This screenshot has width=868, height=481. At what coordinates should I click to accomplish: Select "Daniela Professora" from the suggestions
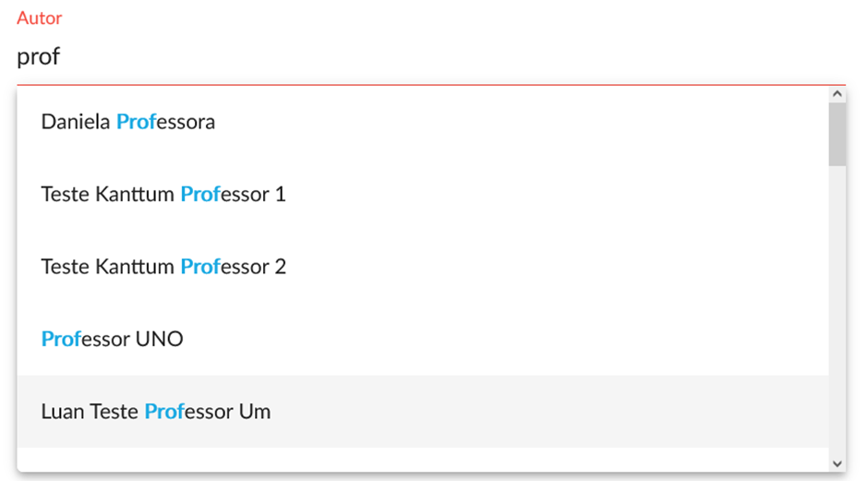[x=128, y=122]
